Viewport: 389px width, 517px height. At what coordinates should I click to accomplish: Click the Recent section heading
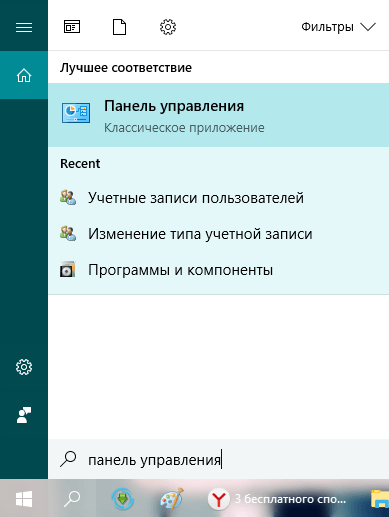(x=80, y=164)
